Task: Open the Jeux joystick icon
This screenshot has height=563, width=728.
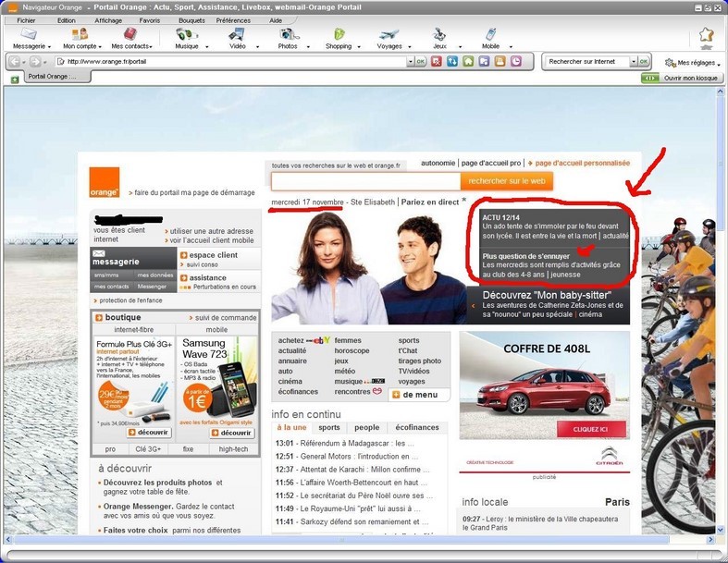Action: (439, 34)
